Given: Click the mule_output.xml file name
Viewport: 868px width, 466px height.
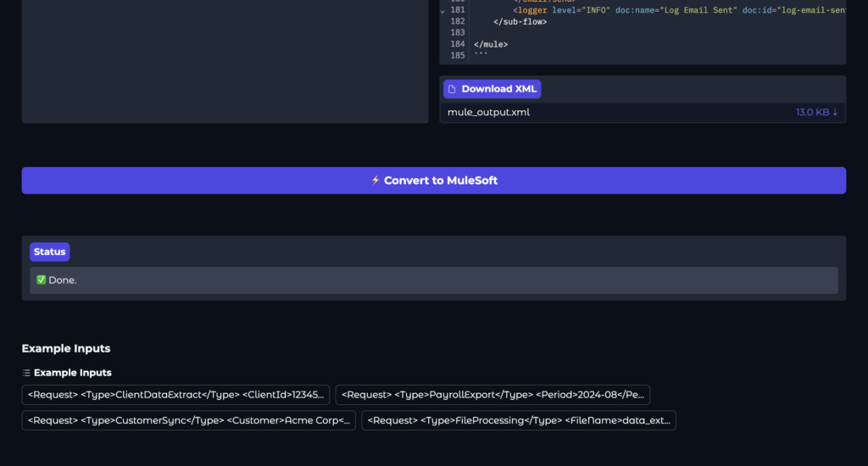Looking at the screenshot, I should [x=488, y=113].
